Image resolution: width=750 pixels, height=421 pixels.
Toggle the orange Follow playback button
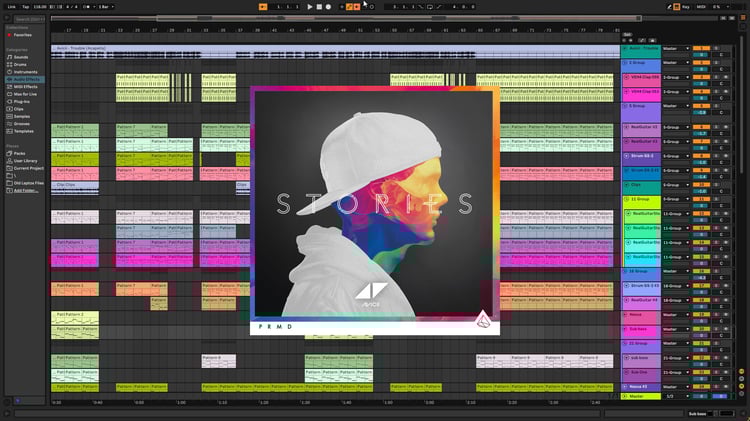click(x=263, y=7)
